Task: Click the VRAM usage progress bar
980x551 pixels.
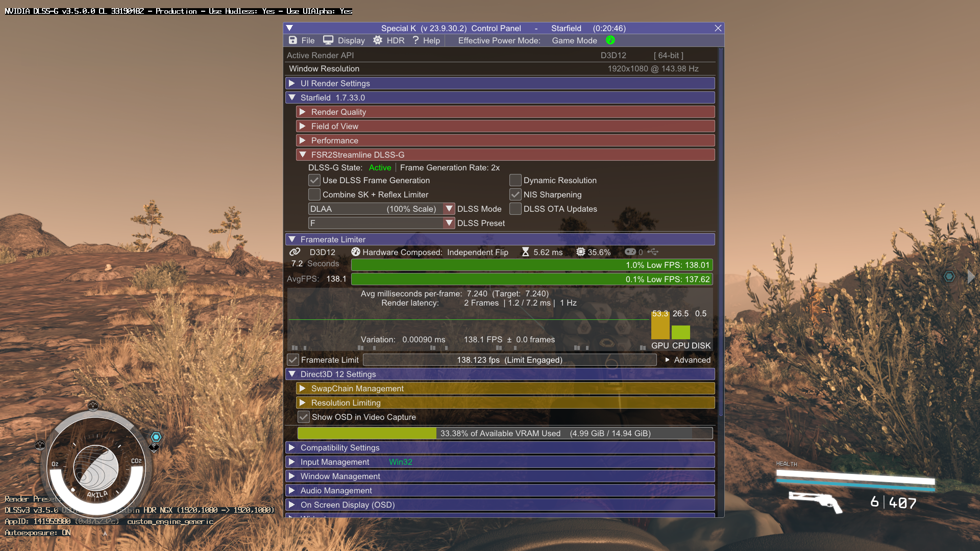Action: 505,434
